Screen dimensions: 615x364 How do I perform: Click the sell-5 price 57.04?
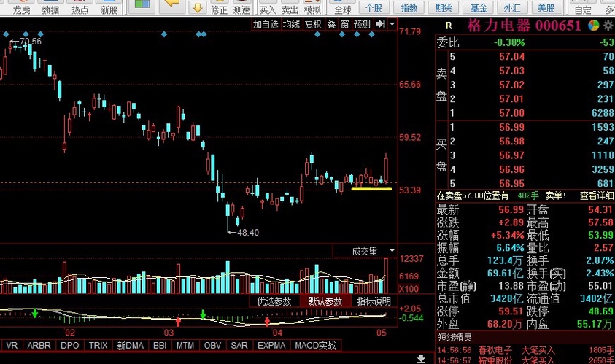tap(511, 56)
